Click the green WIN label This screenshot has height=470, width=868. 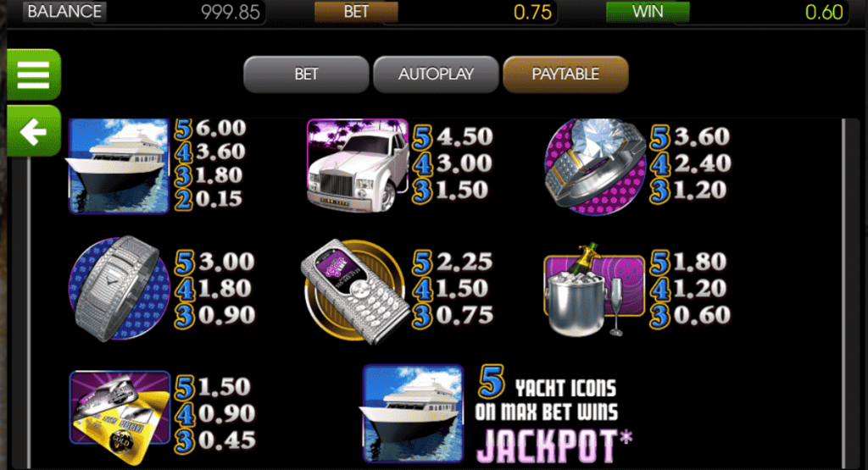648,12
